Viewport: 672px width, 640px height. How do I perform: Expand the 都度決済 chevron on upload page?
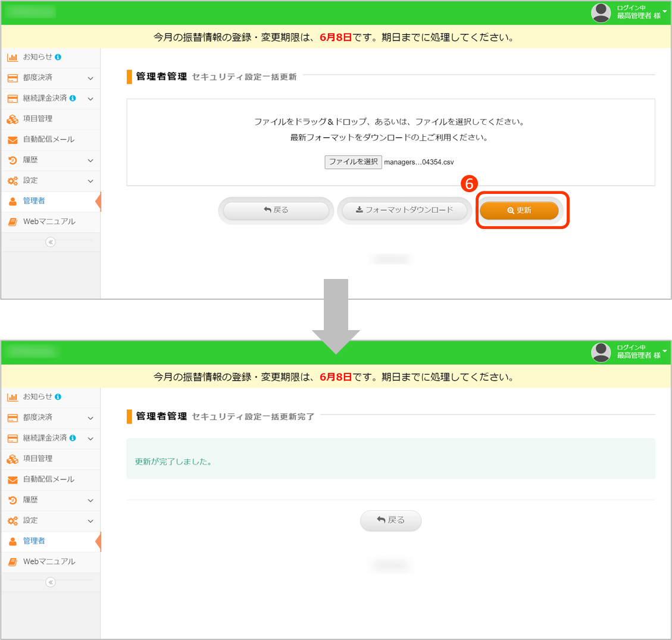90,78
